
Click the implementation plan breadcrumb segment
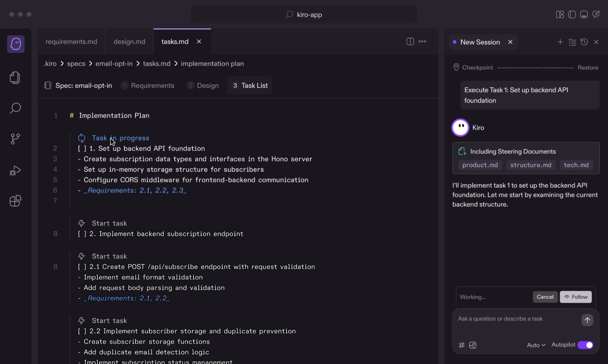click(212, 64)
